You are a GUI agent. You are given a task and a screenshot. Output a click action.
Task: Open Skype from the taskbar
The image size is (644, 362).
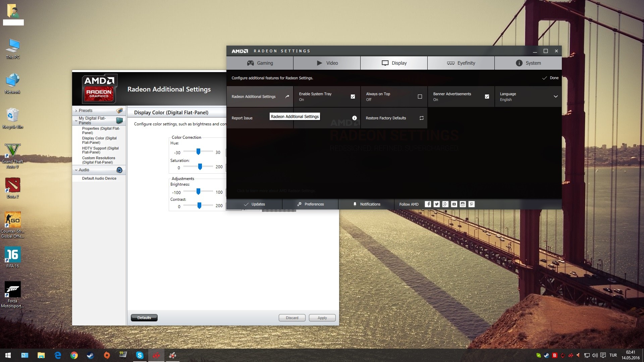click(140, 355)
